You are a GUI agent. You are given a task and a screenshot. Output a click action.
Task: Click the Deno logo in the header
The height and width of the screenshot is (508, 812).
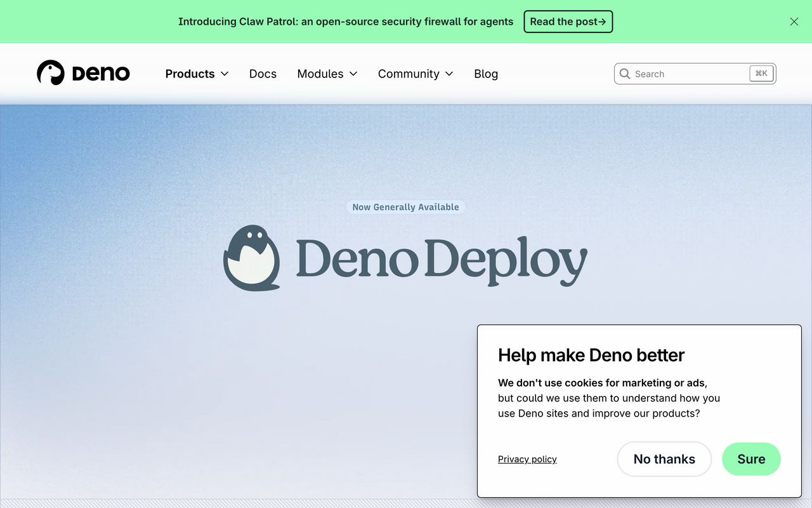(83, 73)
